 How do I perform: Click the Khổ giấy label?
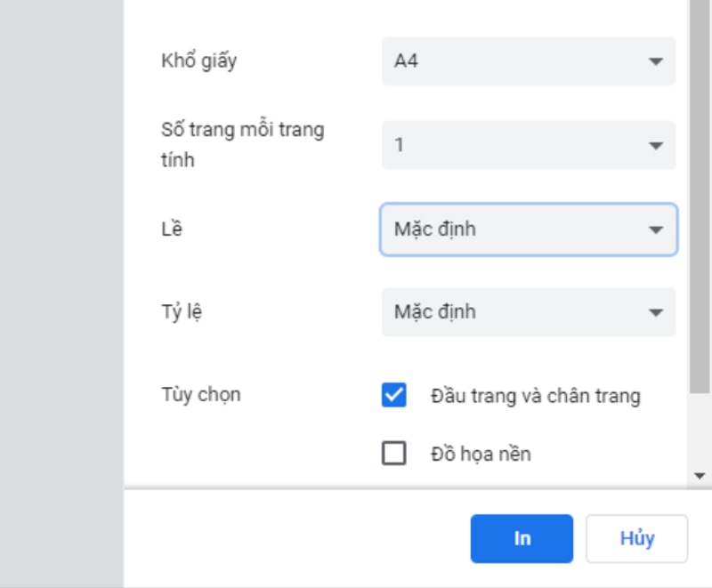[198, 61]
